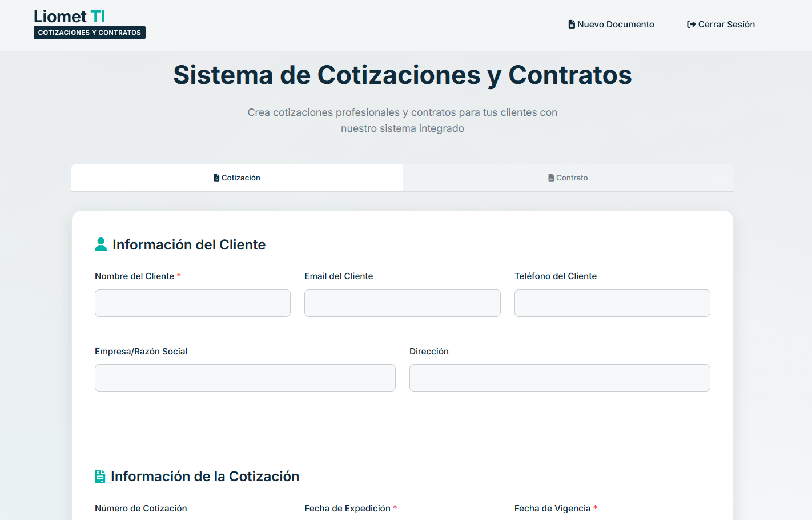This screenshot has width=812, height=520.
Task: Click the document icon on the Cotización tab
Action: coord(217,178)
